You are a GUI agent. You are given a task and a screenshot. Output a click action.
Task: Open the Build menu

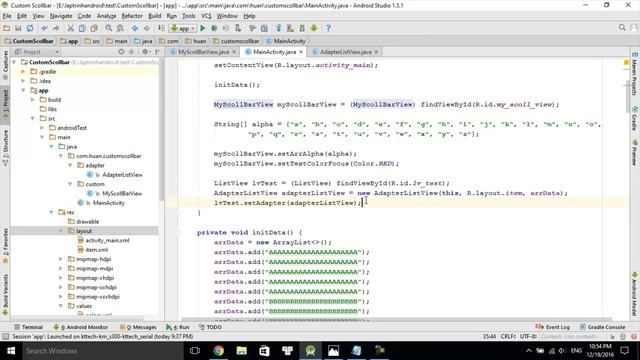coord(154,16)
